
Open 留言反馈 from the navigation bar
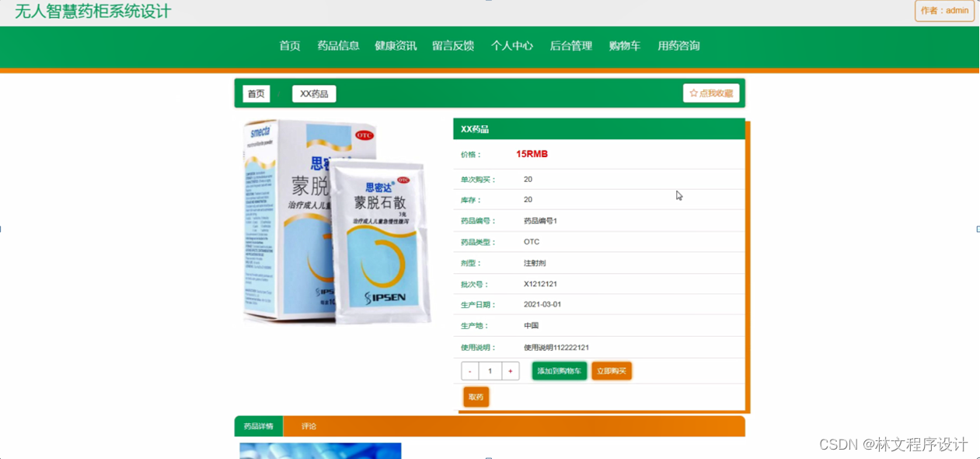tap(453, 46)
